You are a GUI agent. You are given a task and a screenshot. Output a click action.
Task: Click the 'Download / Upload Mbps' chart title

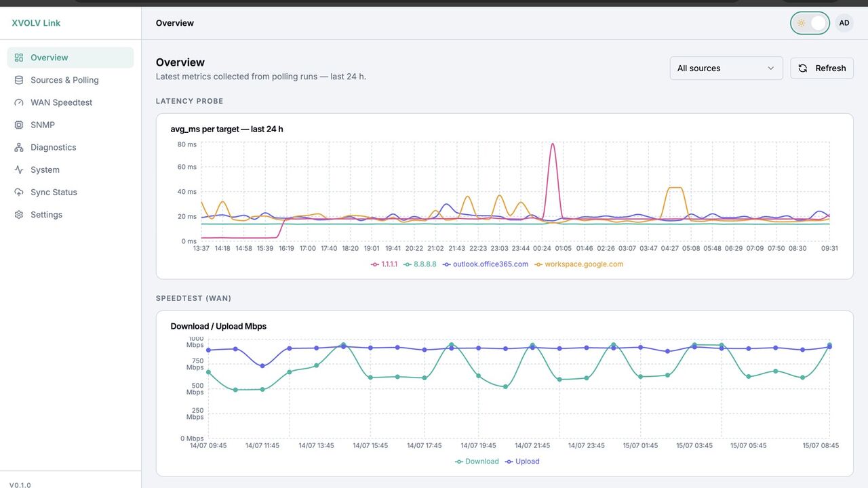tap(218, 326)
